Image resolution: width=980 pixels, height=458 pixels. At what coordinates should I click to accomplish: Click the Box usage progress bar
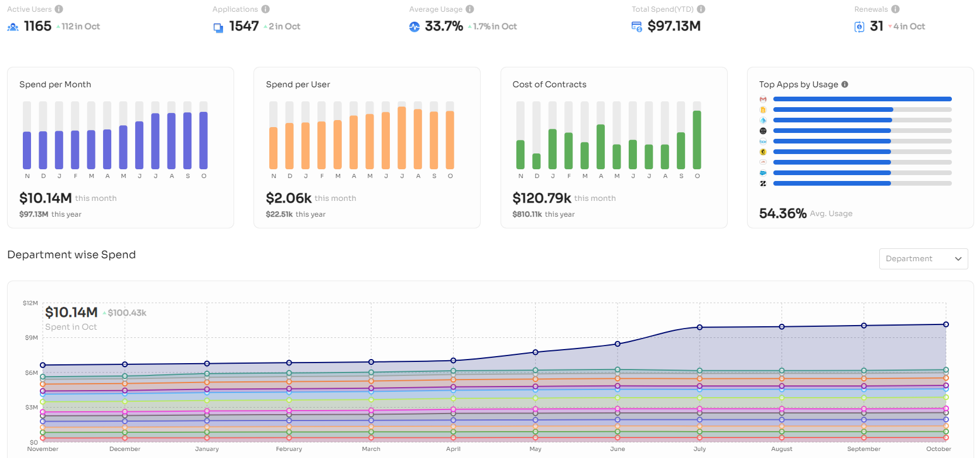862,141
